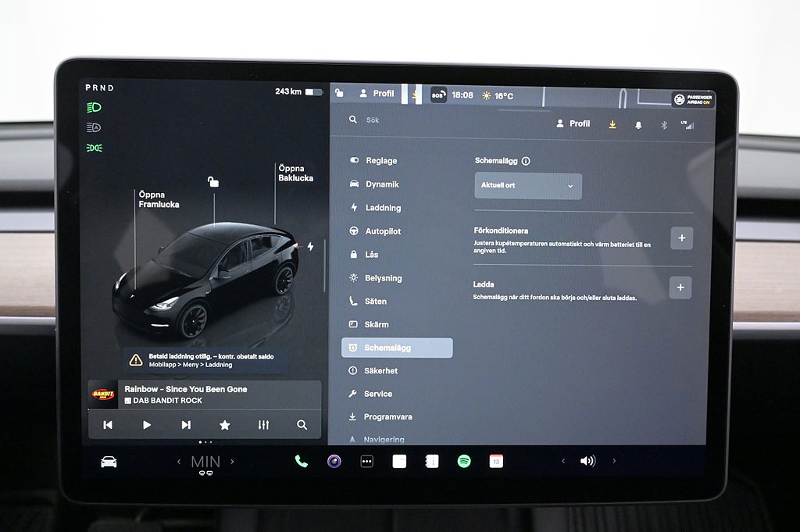The image size is (800, 532).
Task: Mute audio via the speaker icon
Action: pyautogui.click(x=587, y=461)
